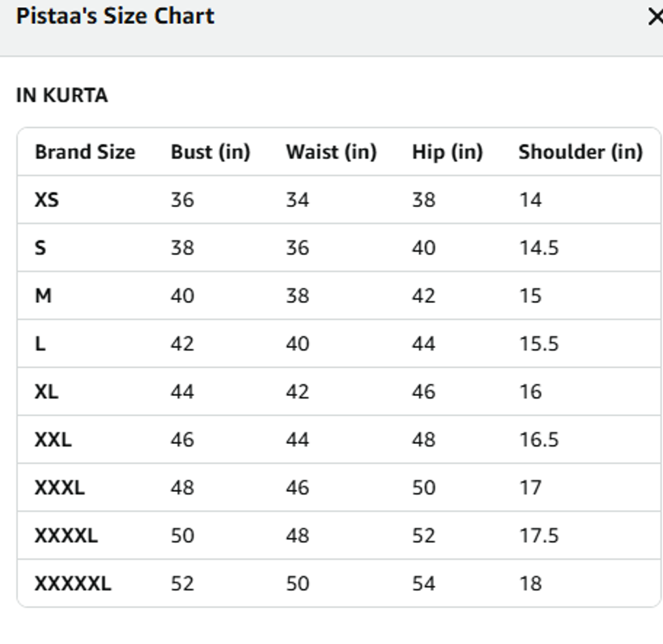
Task: Select the XS brand size row label
Action: pos(47,200)
